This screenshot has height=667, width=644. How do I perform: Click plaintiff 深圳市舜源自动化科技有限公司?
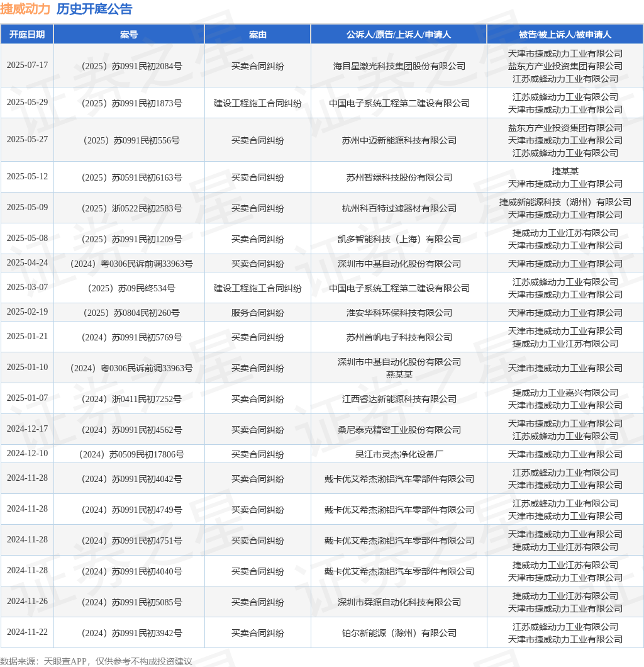coord(399,602)
